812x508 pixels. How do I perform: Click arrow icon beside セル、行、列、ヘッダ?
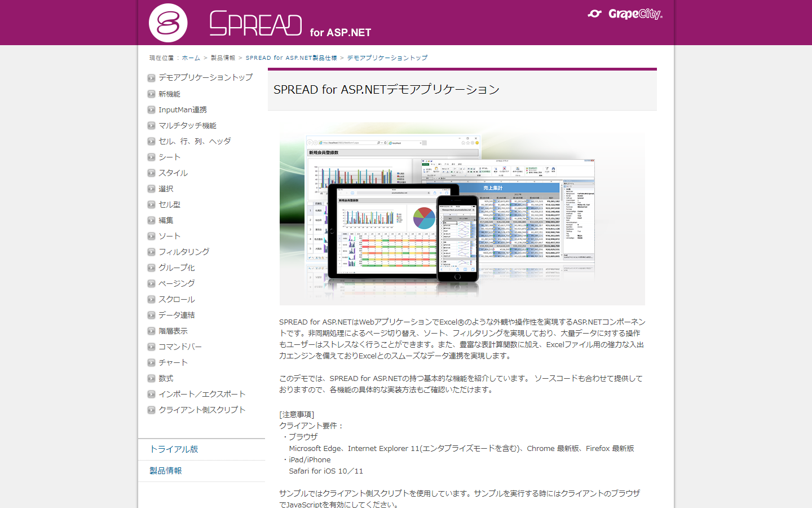click(x=151, y=141)
